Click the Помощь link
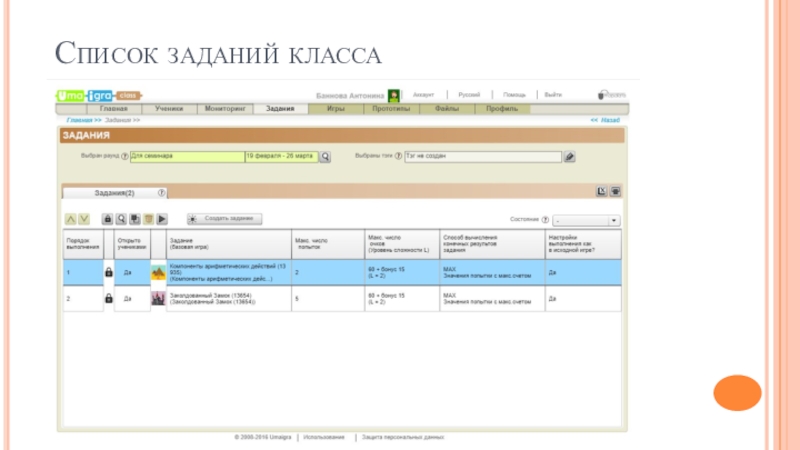The width and height of the screenshot is (800, 450). 514,95
